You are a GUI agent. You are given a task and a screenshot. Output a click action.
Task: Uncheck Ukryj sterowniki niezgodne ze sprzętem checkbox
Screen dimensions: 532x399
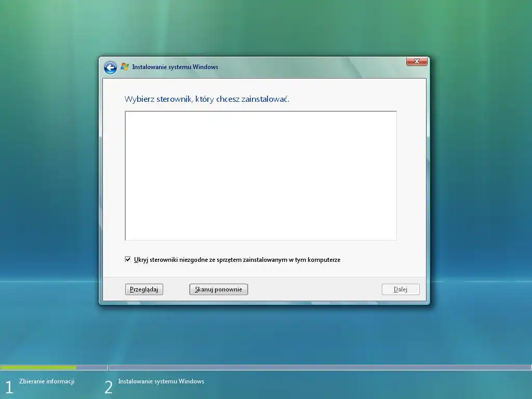tap(128, 260)
